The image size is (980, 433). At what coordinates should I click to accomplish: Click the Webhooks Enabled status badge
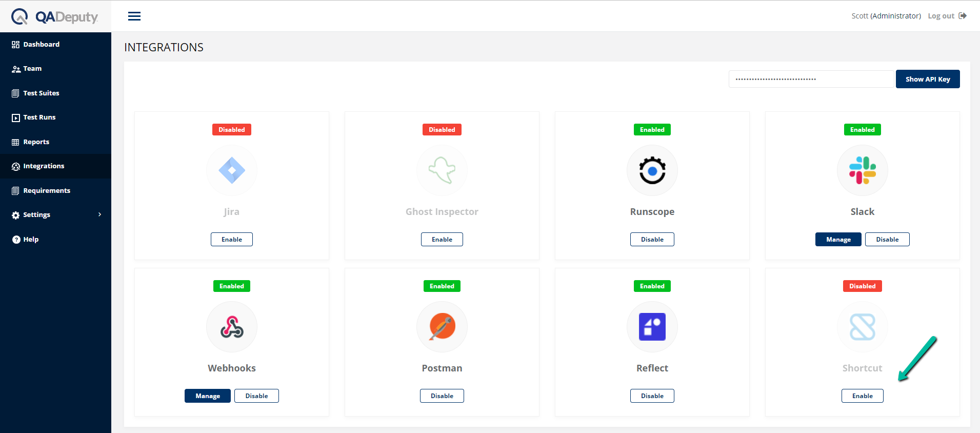[x=232, y=286]
